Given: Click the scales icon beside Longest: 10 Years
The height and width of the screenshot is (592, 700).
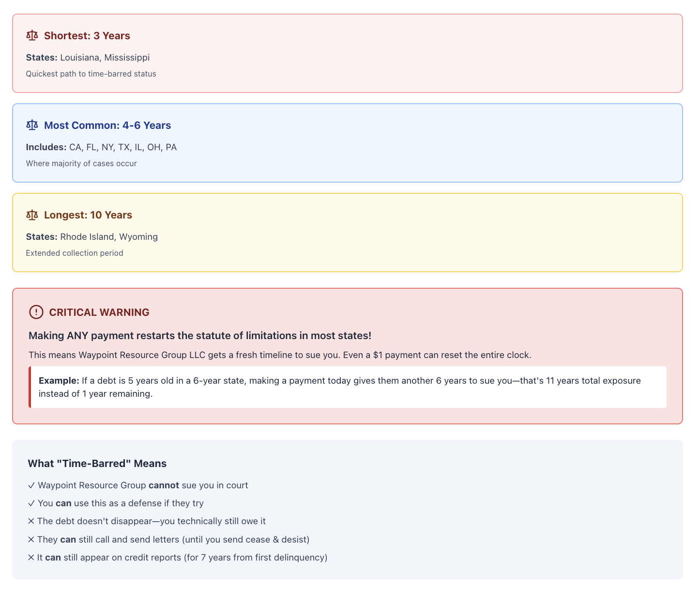Looking at the screenshot, I should (32, 215).
